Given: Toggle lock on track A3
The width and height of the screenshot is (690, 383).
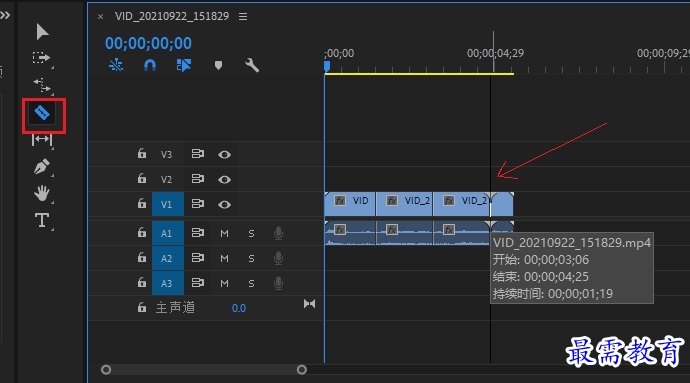Looking at the screenshot, I should pyautogui.click(x=141, y=282).
